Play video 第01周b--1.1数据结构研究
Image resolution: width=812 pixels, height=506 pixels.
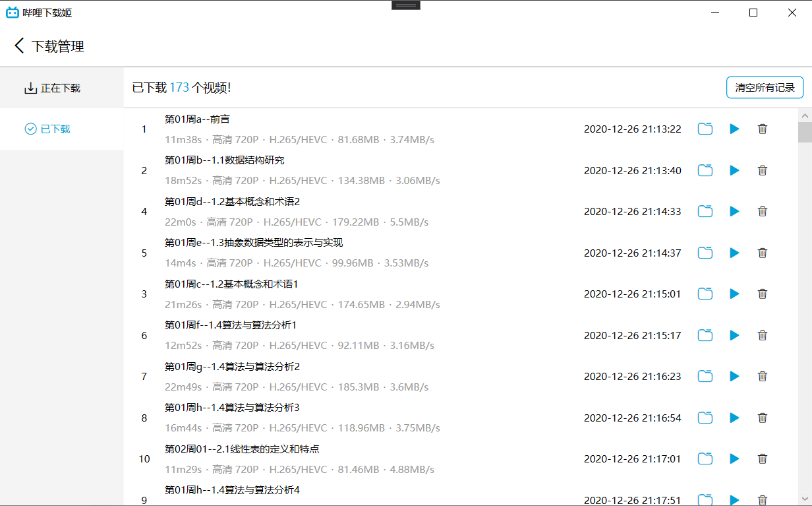[x=734, y=170]
